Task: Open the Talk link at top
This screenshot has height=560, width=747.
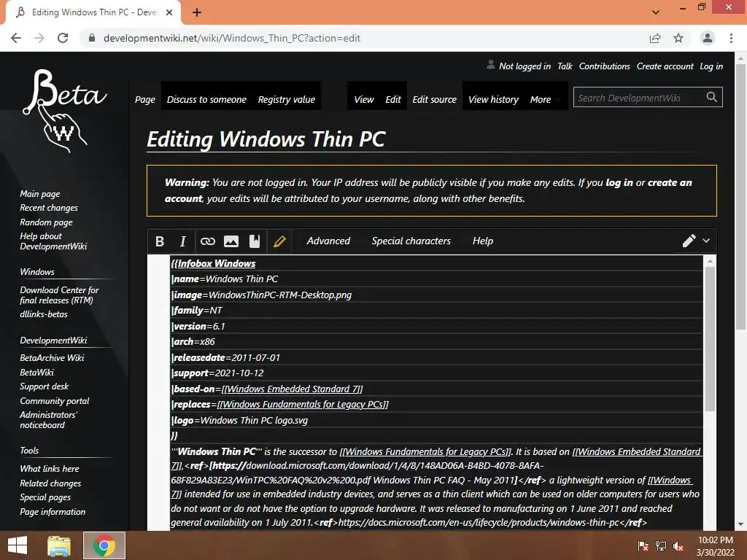Action: pos(565,66)
